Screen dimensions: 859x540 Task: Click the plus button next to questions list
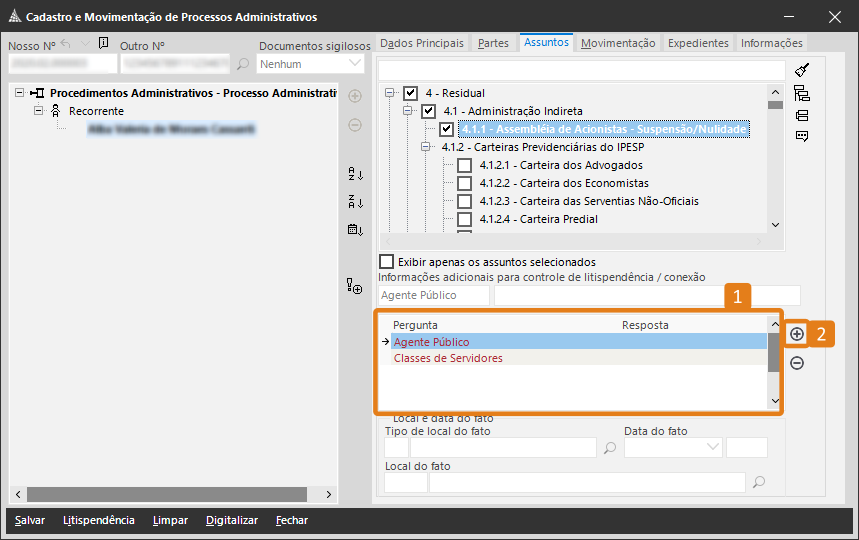pos(797,334)
